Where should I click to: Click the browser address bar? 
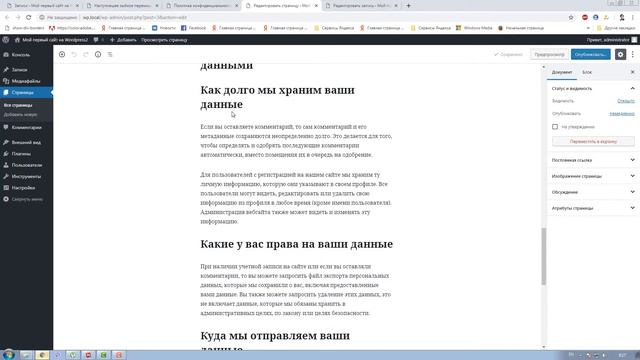[302, 17]
